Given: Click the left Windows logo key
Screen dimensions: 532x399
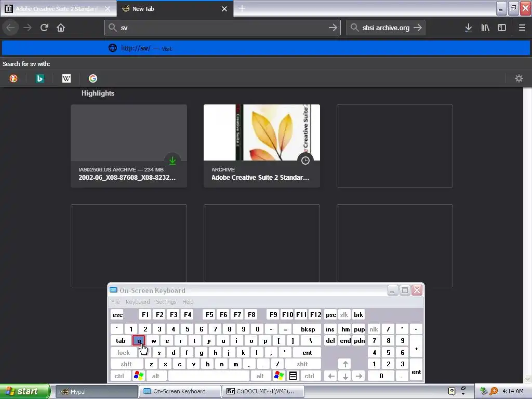Looking at the screenshot, I should tap(139, 376).
